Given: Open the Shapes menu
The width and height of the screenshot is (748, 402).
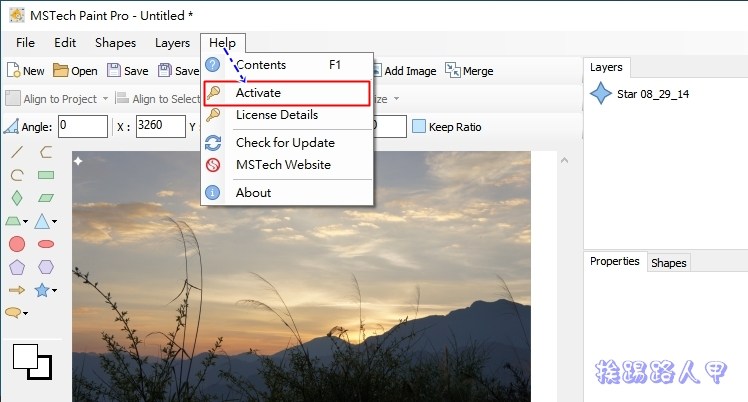Looking at the screenshot, I should (115, 42).
